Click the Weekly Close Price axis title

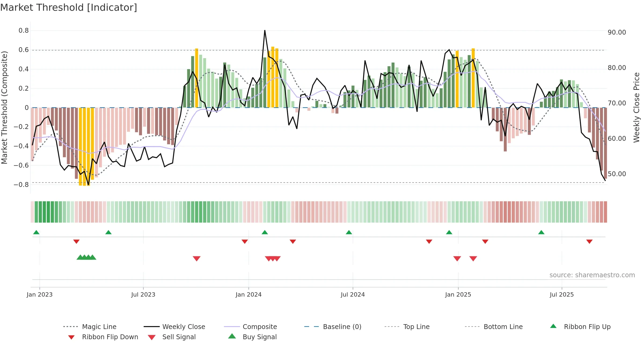point(636,107)
